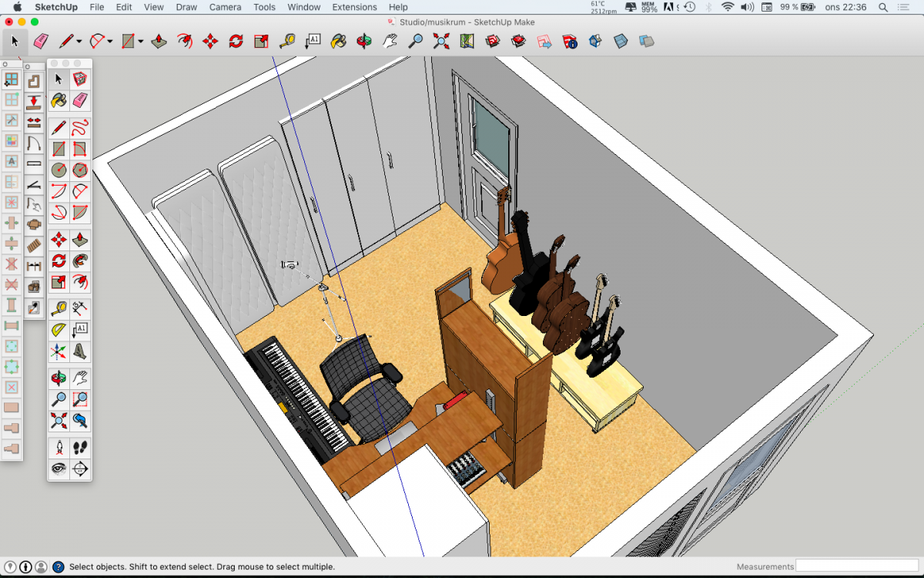Screen dimensions: 924x578
Task: Expand the rectangle shape tool dropdown
Action: click(x=141, y=42)
